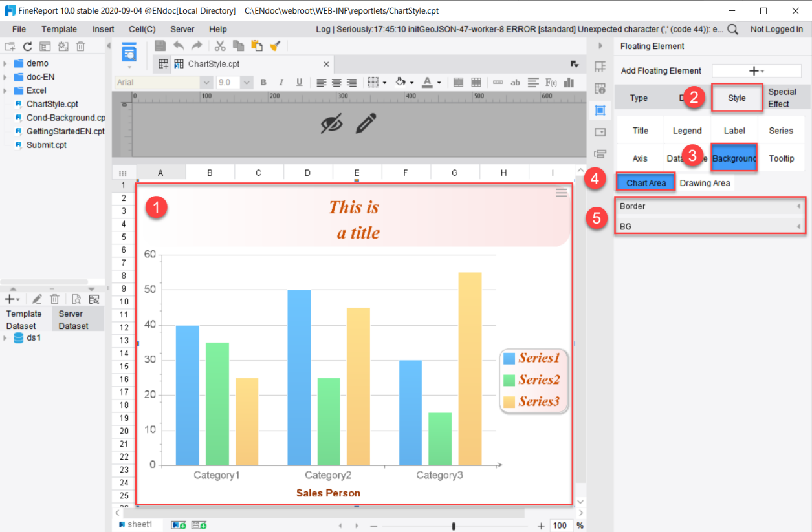Switch to the Drawing Area tab
The image size is (812, 532).
(x=705, y=183)
